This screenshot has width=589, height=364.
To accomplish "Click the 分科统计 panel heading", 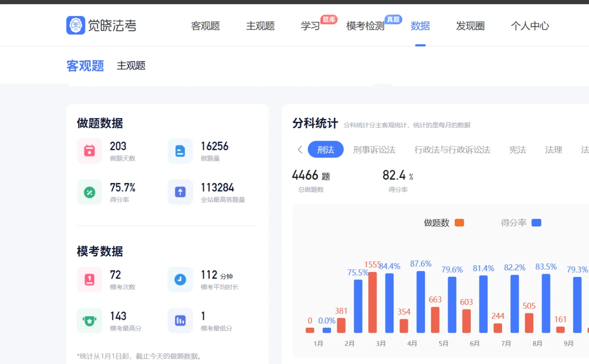I will (315, 123).
